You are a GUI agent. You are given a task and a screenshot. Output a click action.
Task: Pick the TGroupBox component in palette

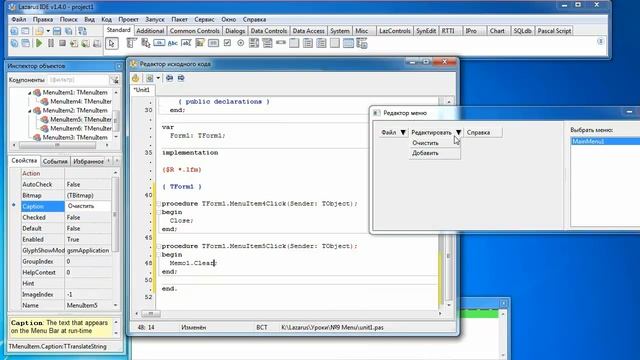coord(294,43)
